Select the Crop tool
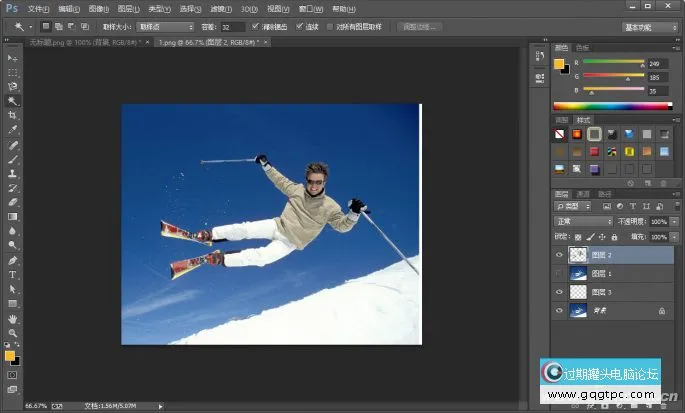 (13, 115)
